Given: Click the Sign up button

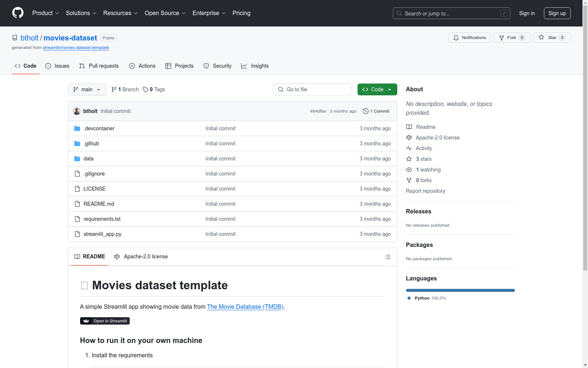Looking at the screenshot, I should (557, 13).
